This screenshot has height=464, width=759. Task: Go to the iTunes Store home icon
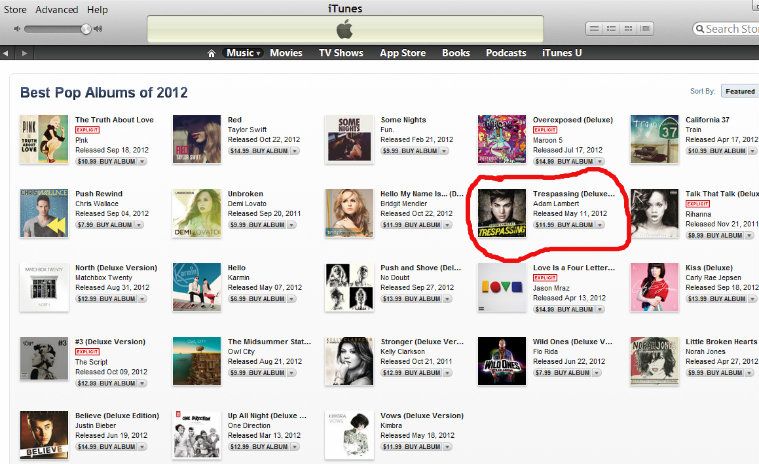[x=211, y=53]
